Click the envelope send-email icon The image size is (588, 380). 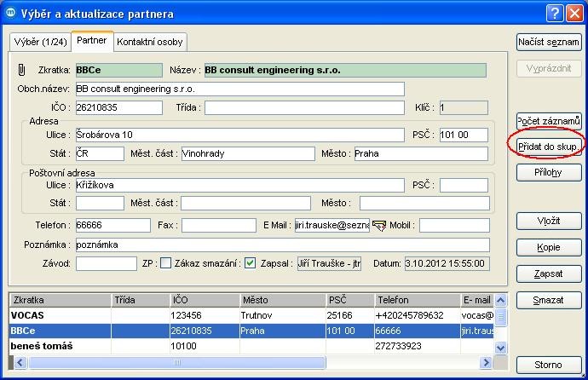tap(379, 226)
